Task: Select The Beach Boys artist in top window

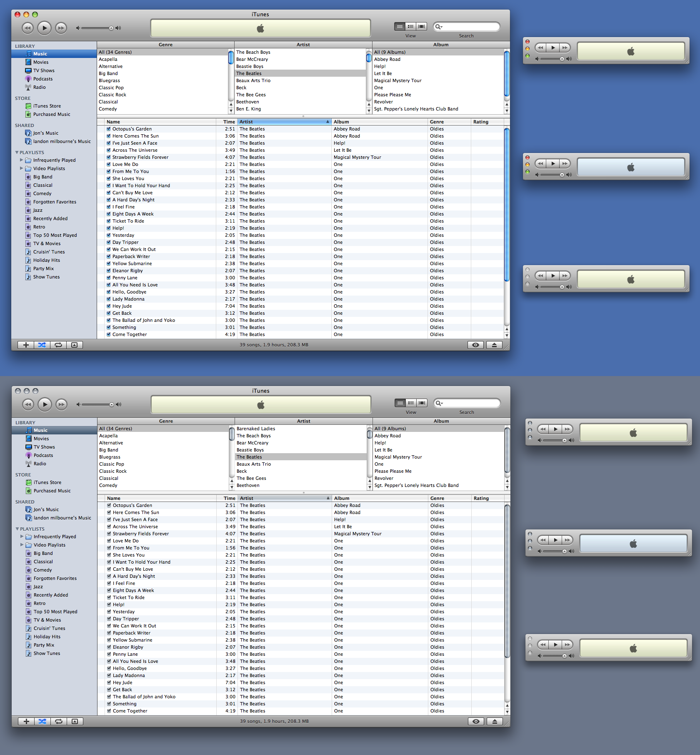Action: pyautogui.click(x=300, y=52)
